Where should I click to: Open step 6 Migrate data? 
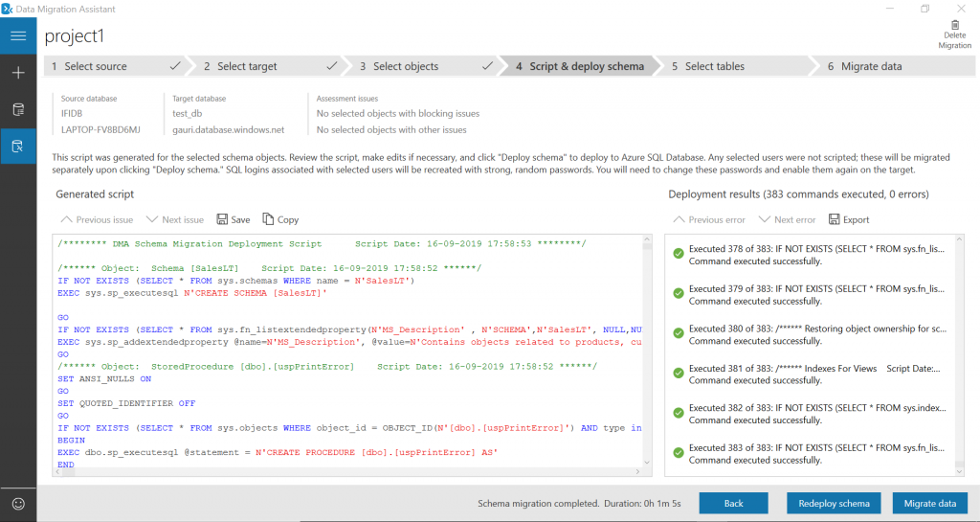coord(894,66)
